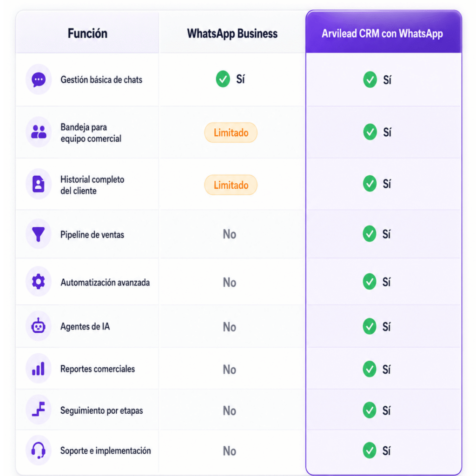Click Arvilead green check in Soporte e implementación row
The image size is (476, 476).
click(370, 450)
